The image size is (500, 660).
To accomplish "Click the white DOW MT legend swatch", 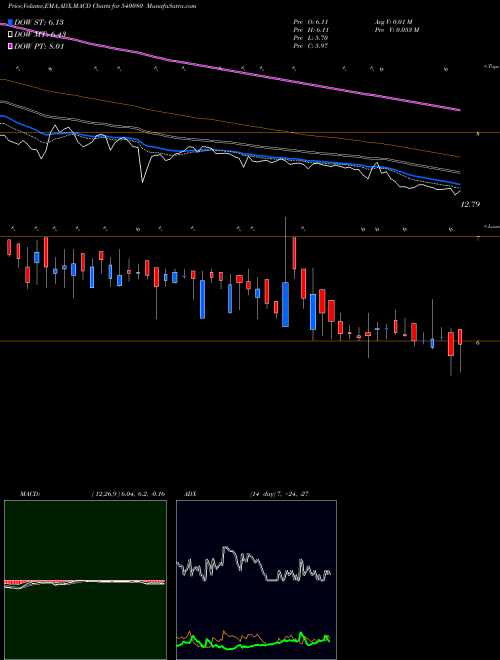I will (x=10, y=35).
